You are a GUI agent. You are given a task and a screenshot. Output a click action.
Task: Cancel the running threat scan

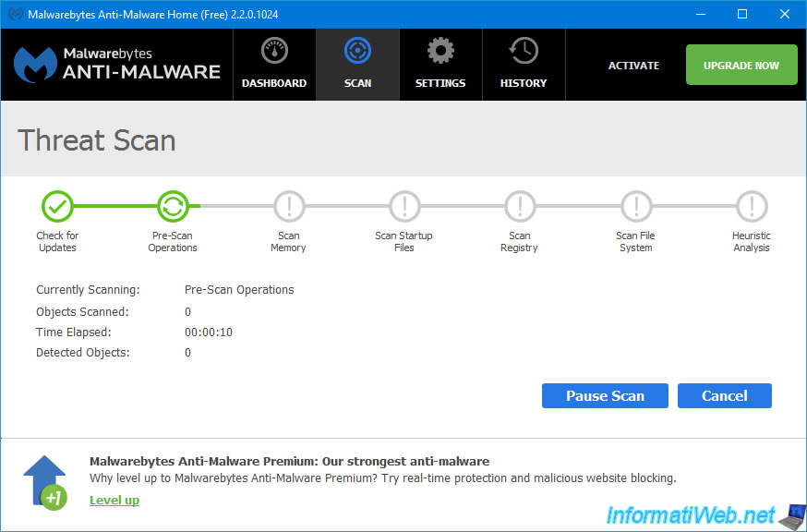[724, 395]
